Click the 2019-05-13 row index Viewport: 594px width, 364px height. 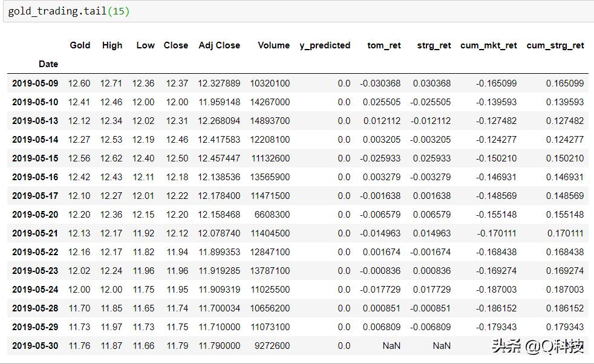click(x=35, y=121)
